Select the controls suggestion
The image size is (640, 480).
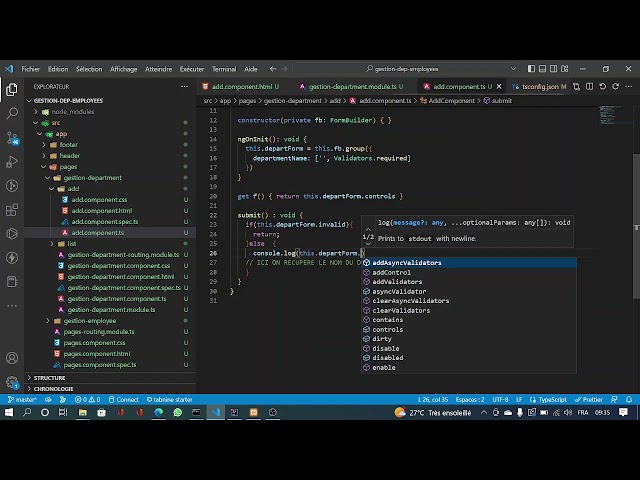469,329
